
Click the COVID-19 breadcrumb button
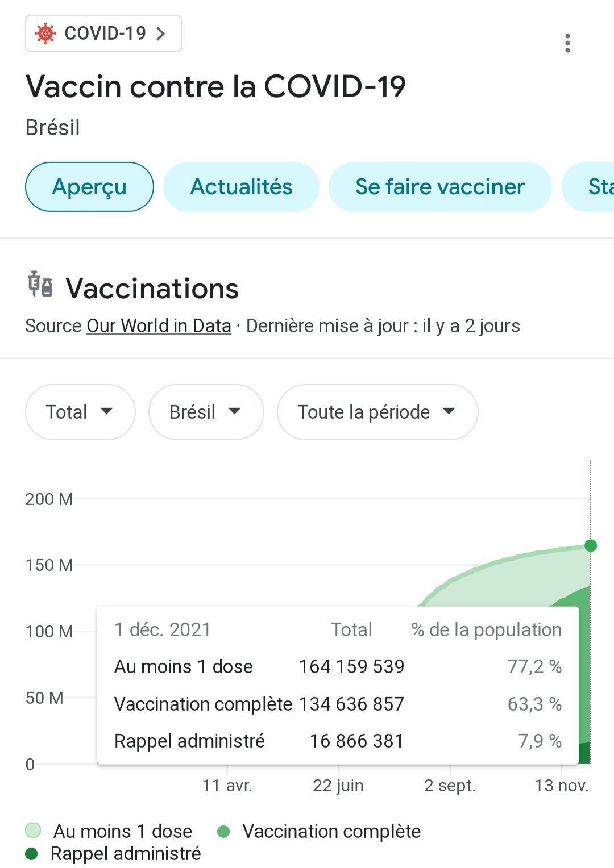105,34
